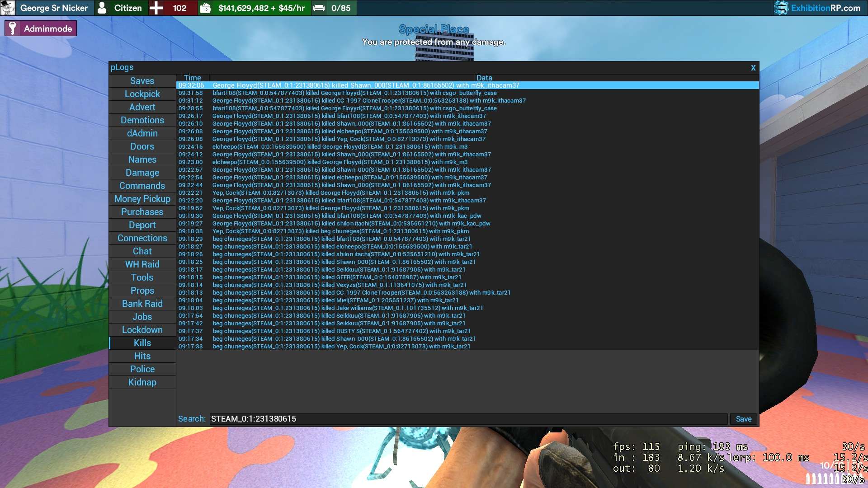The image size is (868, 488).
Task: View the Damage logs
Action: [142, 173]
